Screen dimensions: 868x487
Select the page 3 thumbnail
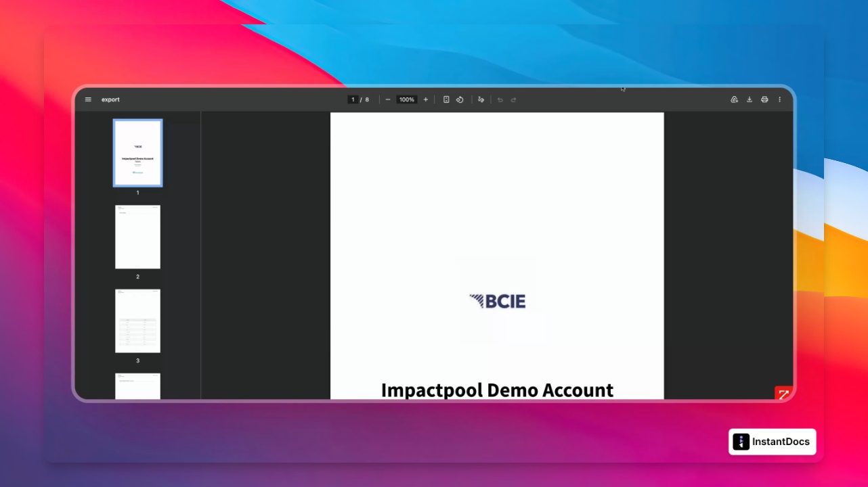[138, 321]
